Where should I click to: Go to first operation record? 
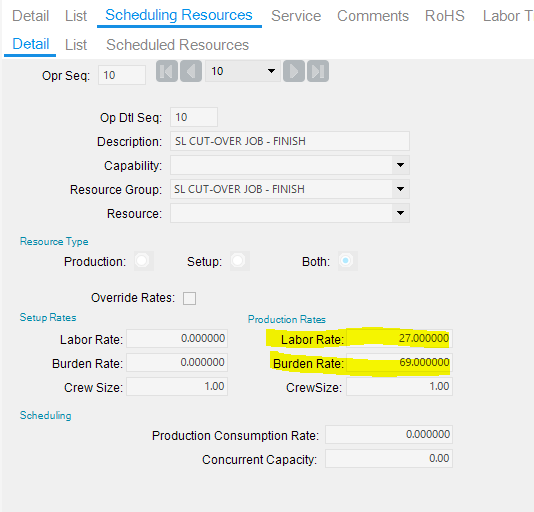click(167, 71)
